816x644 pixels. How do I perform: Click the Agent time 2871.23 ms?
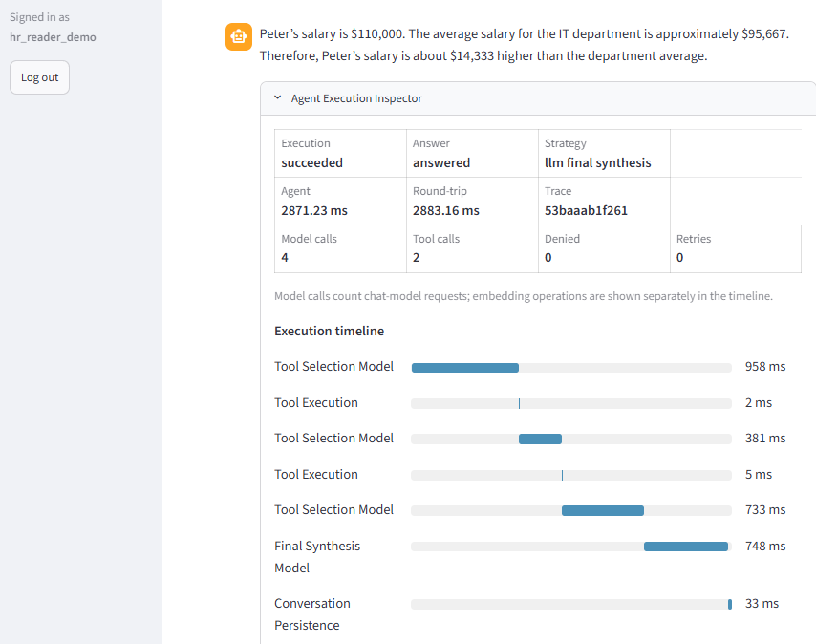(314, 210)
